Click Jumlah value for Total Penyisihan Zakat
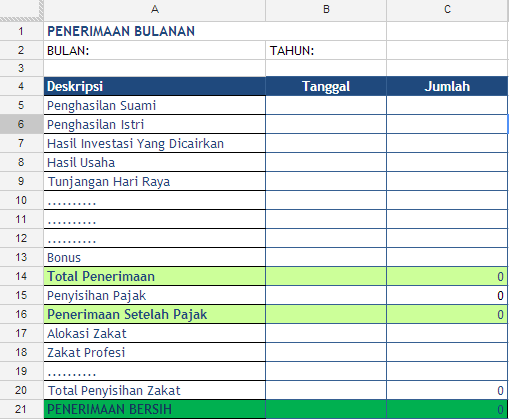509x419 pixels. pyautogui.click(x=447, y=390)
